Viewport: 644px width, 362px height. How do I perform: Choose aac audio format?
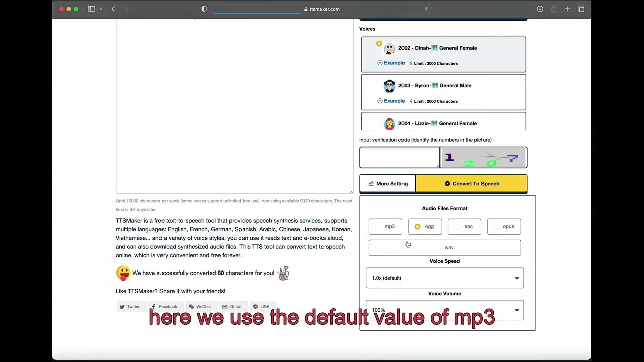tap(464, 226)
